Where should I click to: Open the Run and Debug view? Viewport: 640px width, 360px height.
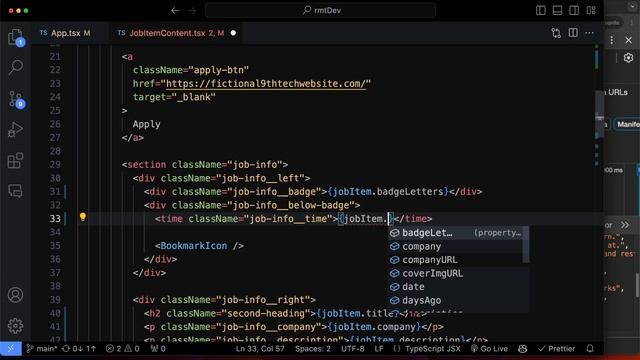tap(16, 130)
